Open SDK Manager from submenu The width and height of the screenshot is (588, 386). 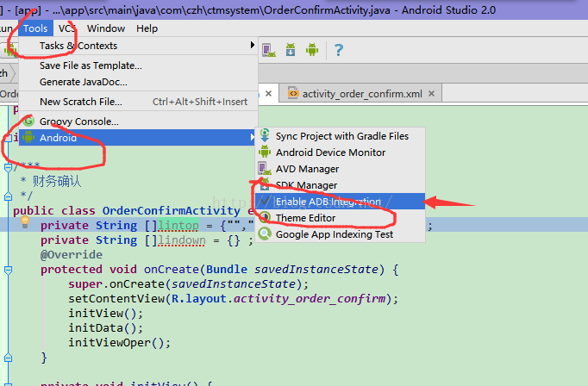(x=340, y=185)
